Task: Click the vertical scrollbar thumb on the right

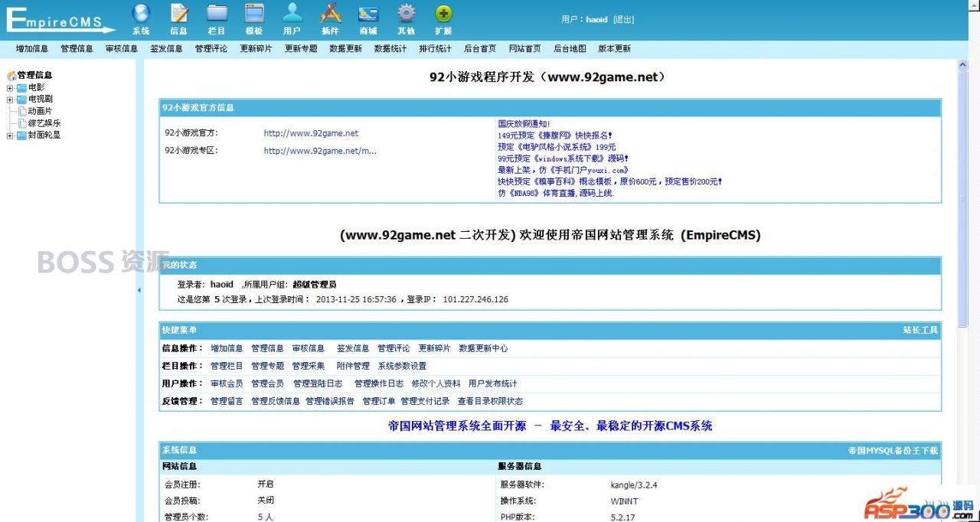Action: 963,199
